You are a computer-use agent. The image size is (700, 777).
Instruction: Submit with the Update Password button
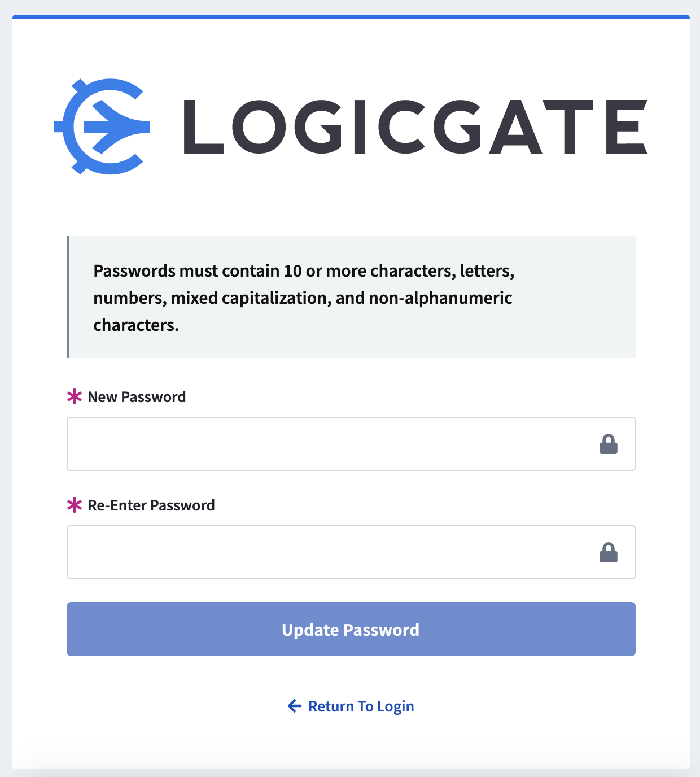click(x=351, y=629)
